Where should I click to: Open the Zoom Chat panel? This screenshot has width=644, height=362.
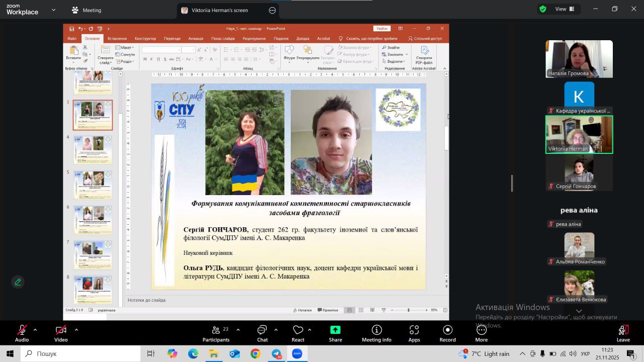click(x=262, y=333)
